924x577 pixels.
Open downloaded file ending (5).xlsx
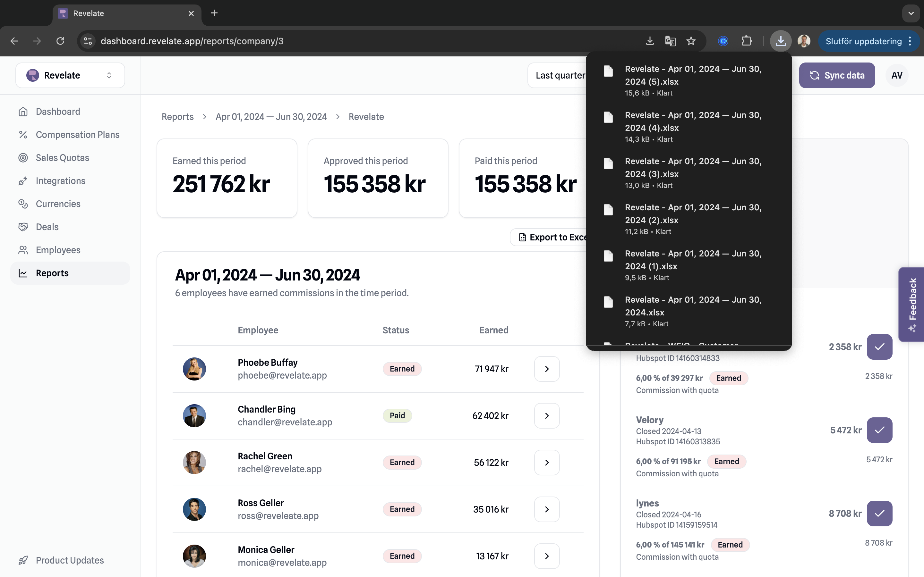(x=693, y=76)
